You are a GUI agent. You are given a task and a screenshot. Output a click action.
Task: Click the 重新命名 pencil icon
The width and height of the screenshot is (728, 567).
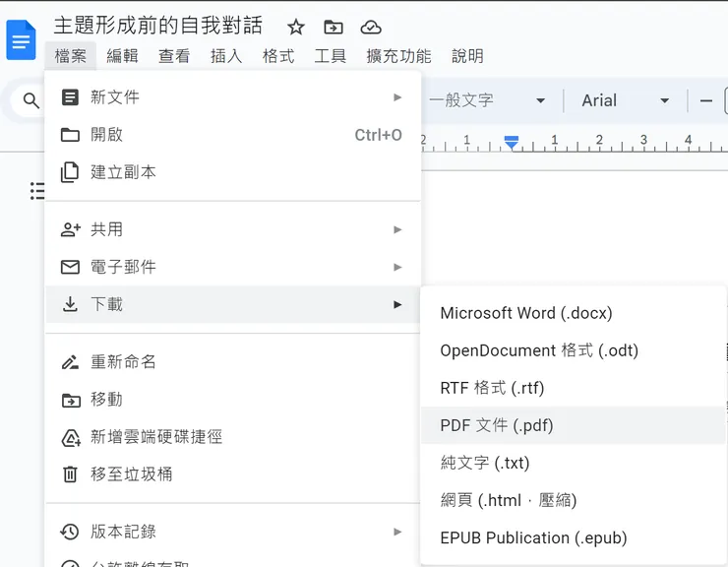[x=70, y=362]
